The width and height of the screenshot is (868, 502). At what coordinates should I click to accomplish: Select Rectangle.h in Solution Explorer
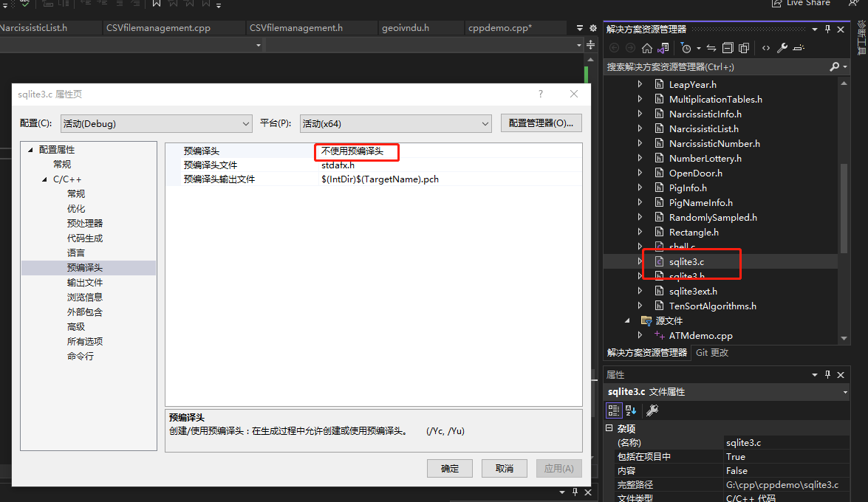click(694, 233)
